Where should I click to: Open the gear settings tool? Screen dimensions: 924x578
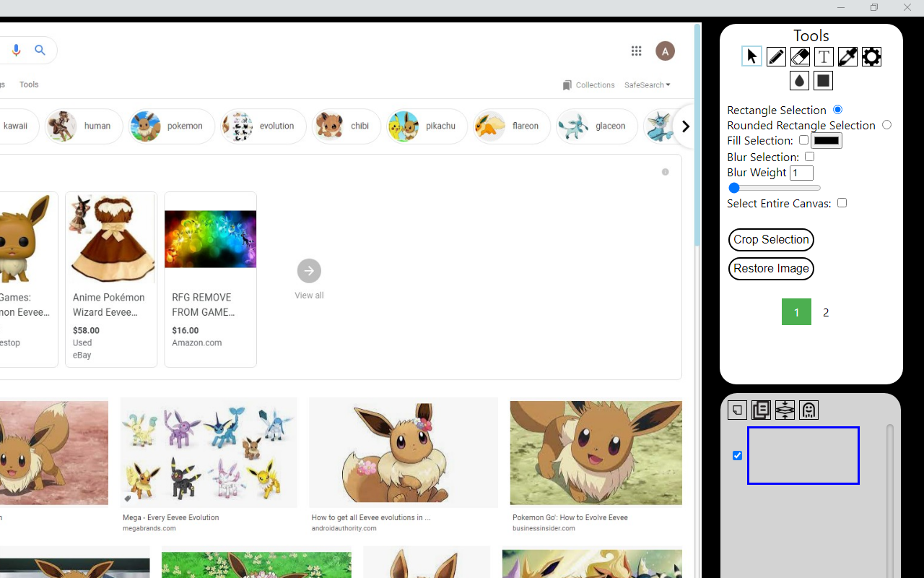(871, 56)
